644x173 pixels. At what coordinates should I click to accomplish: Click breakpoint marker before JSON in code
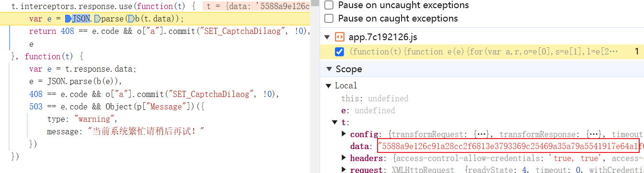[68, 19]
